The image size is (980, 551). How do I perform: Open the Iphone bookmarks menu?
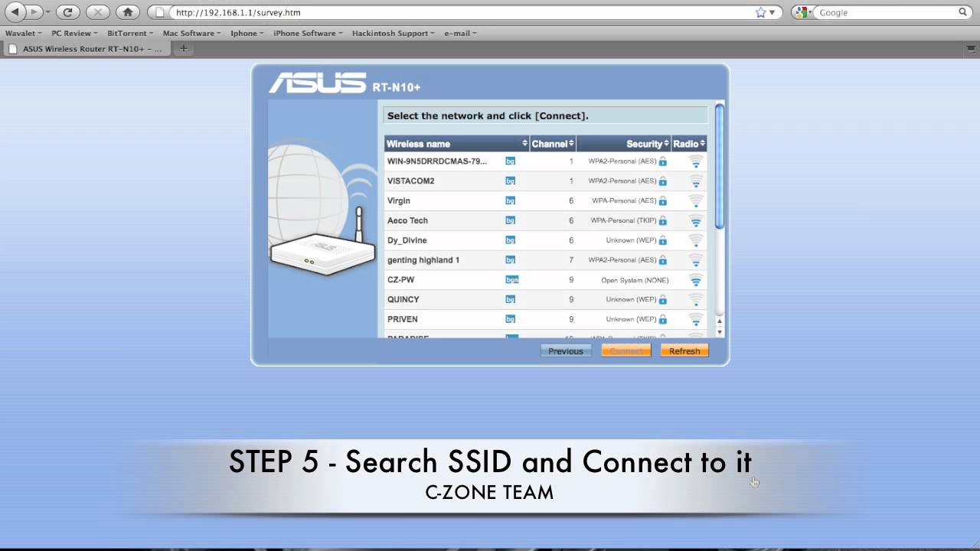pos(247,33)
